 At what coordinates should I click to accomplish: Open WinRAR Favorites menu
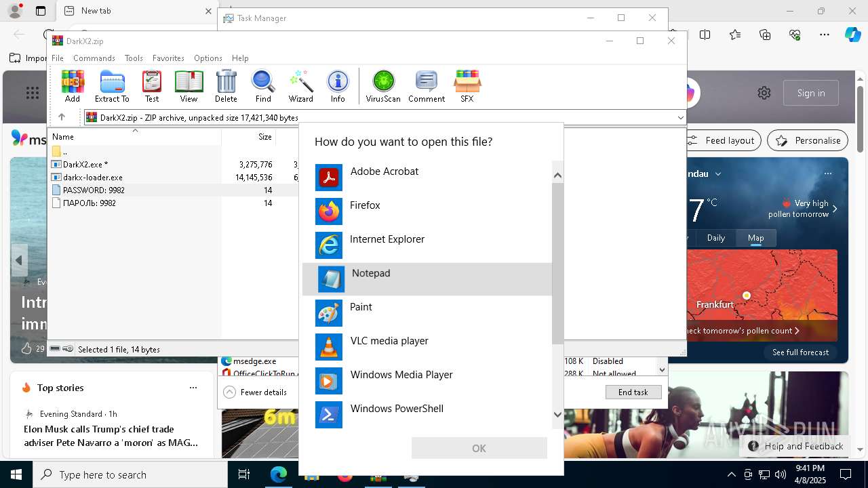point(168,58)
